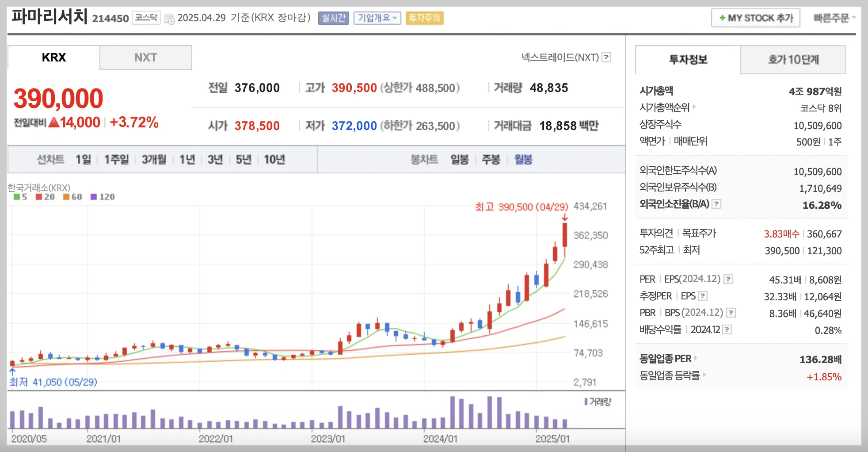Select the 1일 line chart period
This screenshot has height=452, width=868.
[83, 159]
